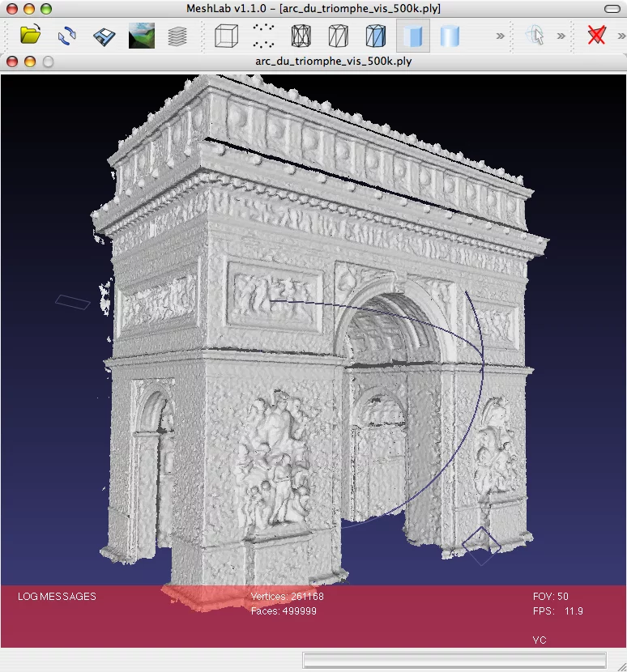Click the select-faces cursor tool icon
The image size is (627, 672).
pyautogui.click(x=535, y=36)
